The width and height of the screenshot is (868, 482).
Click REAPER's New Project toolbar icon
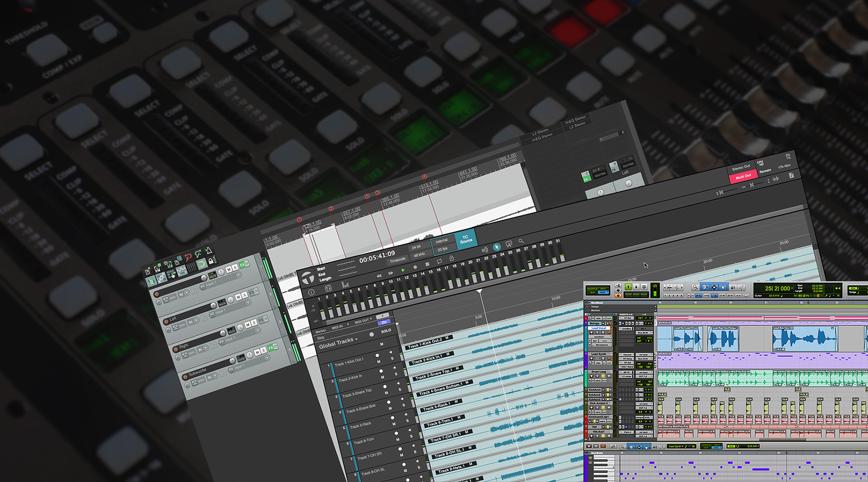click(148, 271)
